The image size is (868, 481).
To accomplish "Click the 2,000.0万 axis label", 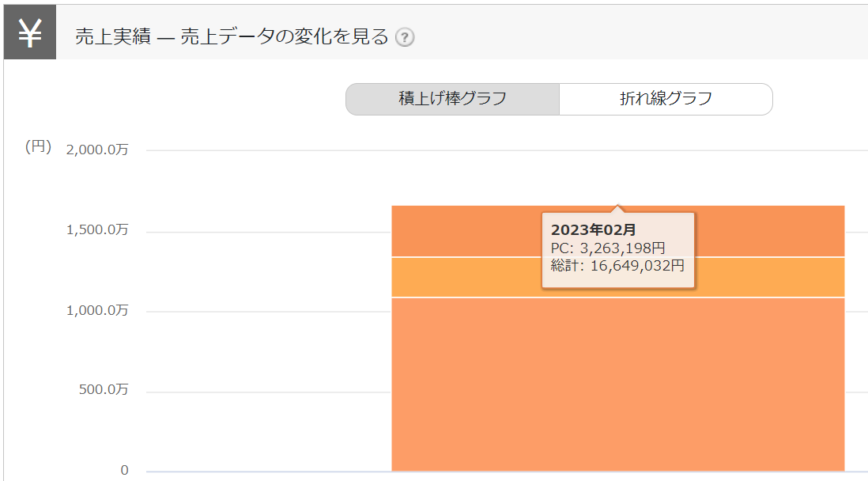I will [98, 150].
